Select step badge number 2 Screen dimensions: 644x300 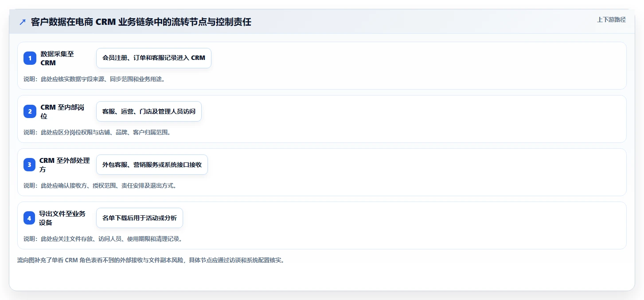pyautogui.click(x=30, y=111)
